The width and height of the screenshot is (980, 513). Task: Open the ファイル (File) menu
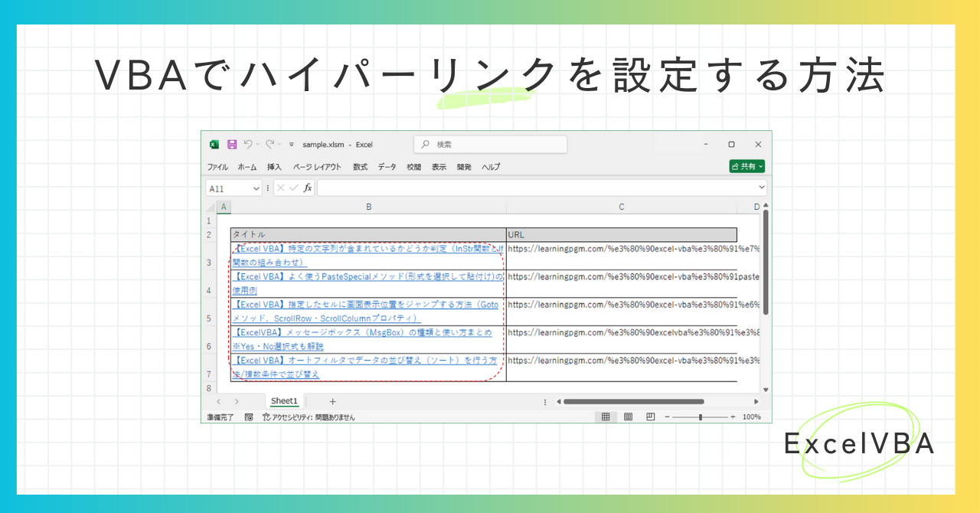217,167
